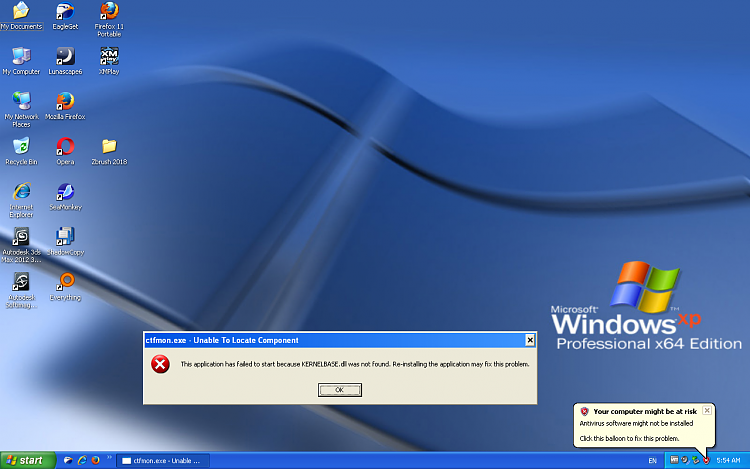The height and width of the screenshot is (469, 750).
Task: Click the keyboard tray icon
Action: [x=674, y=460]
